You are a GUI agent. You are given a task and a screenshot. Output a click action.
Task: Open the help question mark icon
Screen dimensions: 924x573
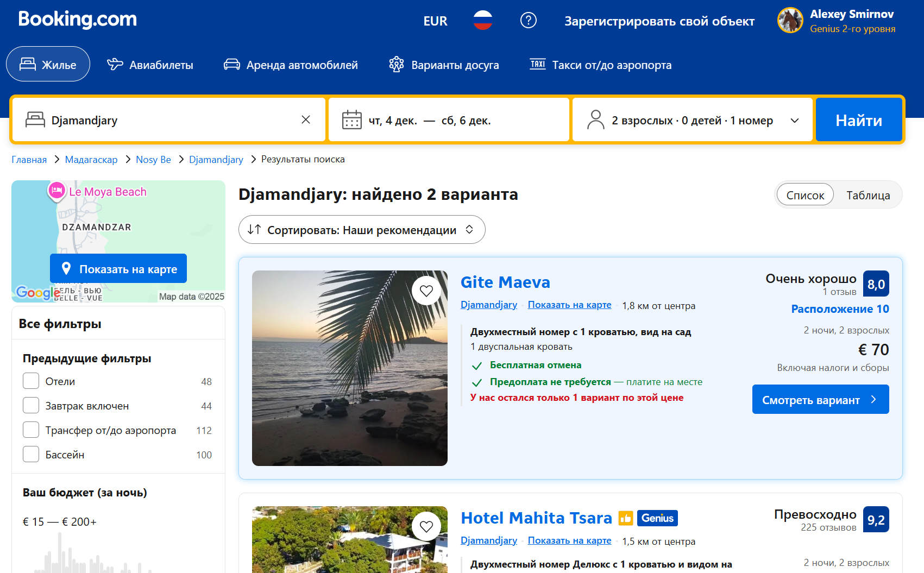528,21
